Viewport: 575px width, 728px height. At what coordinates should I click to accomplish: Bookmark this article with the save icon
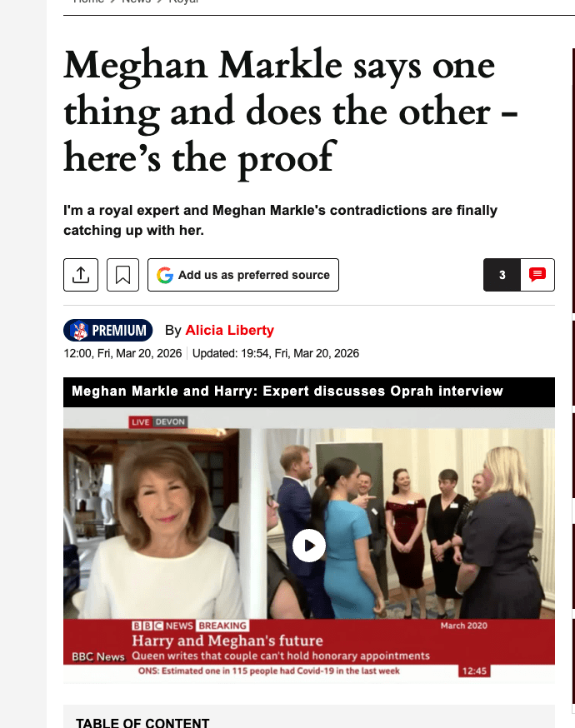click(122, 275)
